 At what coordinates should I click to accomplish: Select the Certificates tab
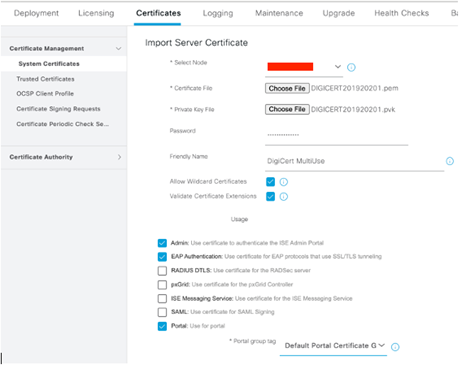(158, 13)
